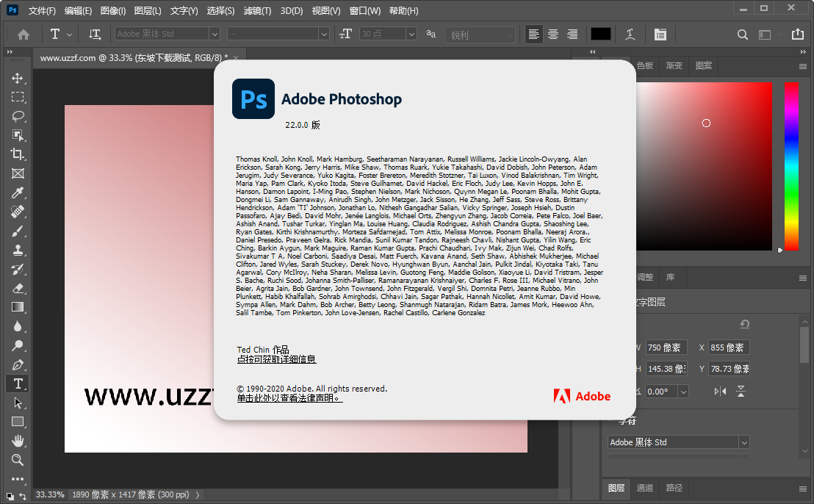
Task: Click the 点按可获取详细信息 link
Action: click(276, 359)
